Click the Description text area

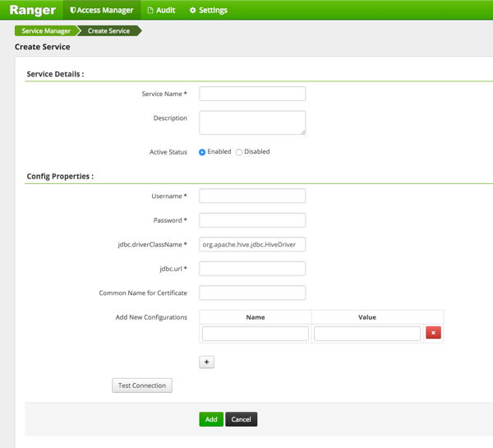tap(252, 122)
